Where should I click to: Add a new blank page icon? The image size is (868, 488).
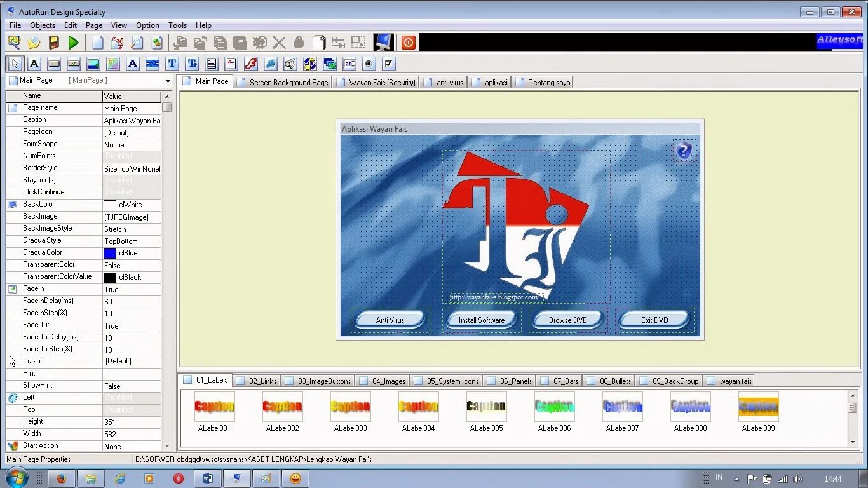point(97,43)
